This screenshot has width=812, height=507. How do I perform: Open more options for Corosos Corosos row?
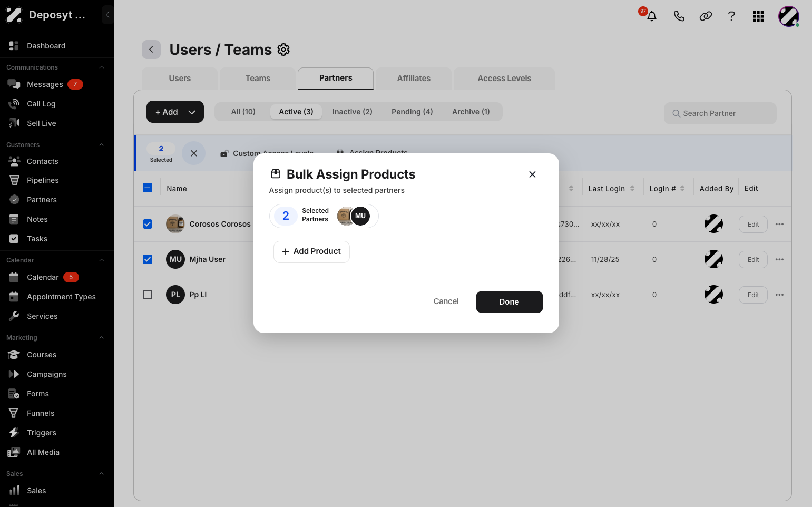(x=779, y=224)
